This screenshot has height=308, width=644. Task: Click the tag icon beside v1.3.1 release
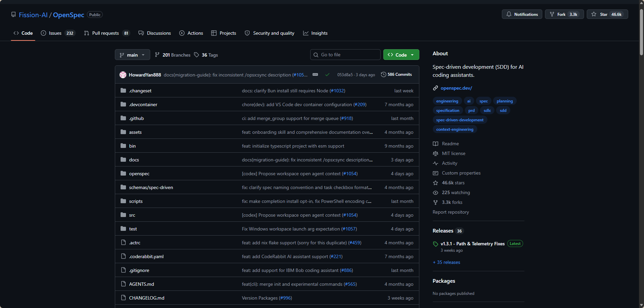(436, 244)
